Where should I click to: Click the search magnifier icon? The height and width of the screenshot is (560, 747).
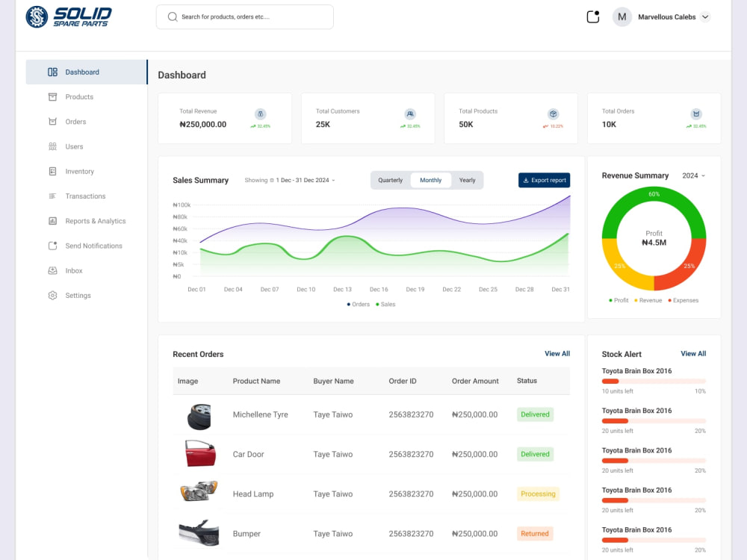[x=173, y=16]
